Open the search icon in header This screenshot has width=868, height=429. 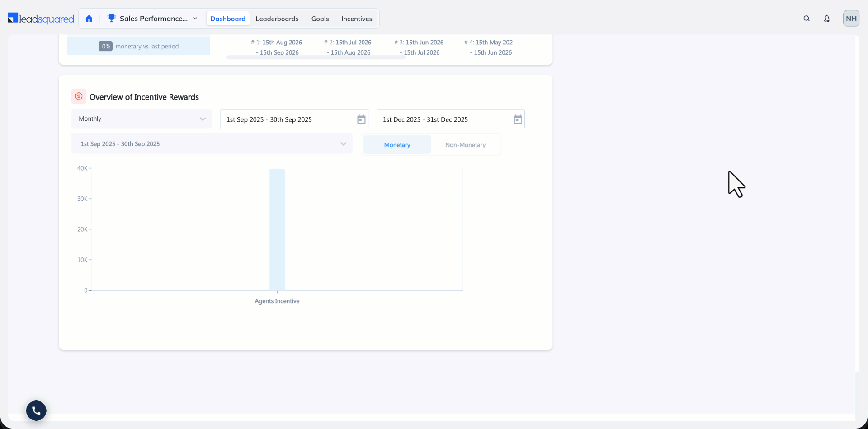click(x=807, y=19)
